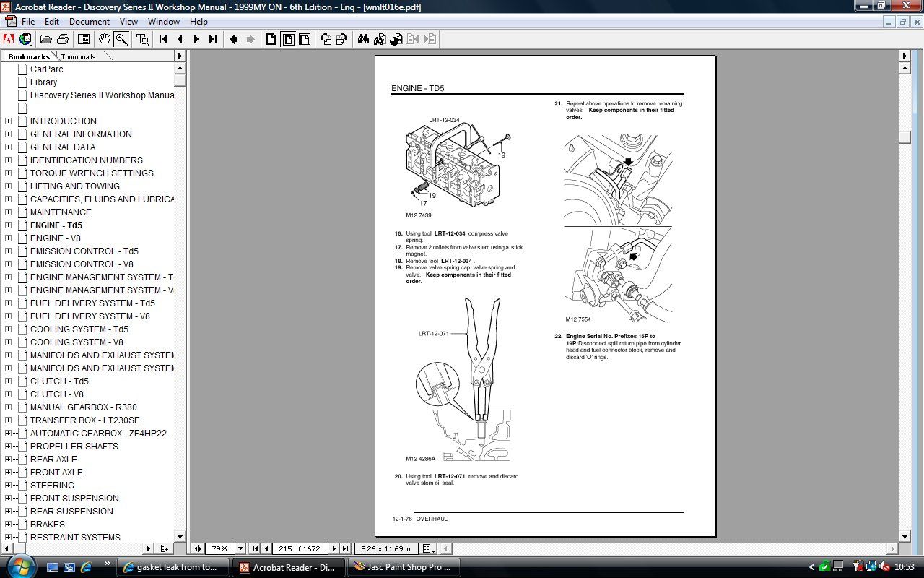
Task: Click the 79% zoom field
Action: 220,548
